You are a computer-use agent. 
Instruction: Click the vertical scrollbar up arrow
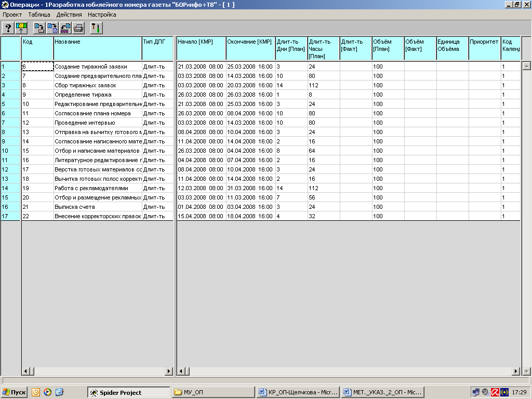[x=526, y=66]
